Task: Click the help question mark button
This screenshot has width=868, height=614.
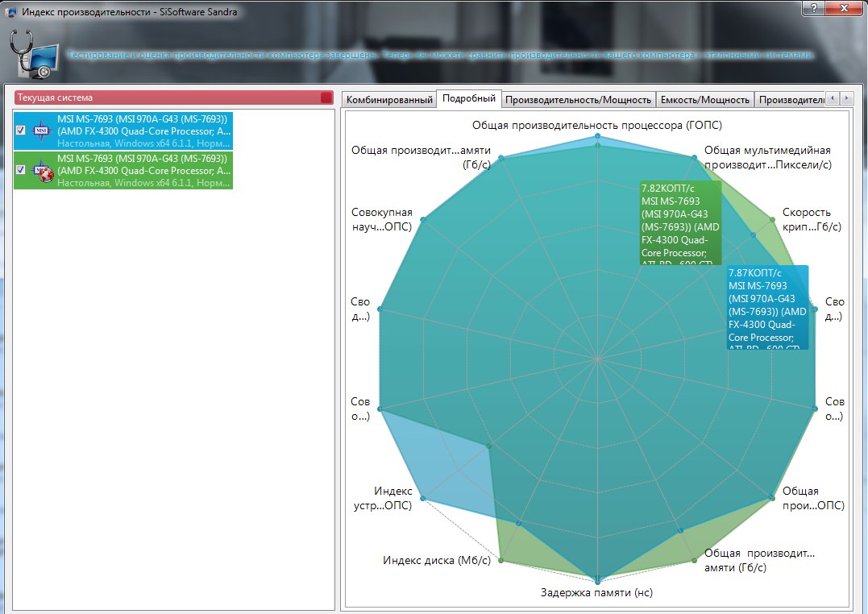Action: tap(813, 8)
